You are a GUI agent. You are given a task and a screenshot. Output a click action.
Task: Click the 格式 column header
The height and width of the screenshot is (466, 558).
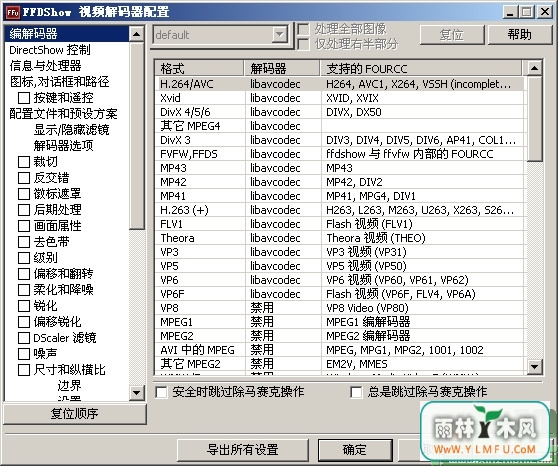(199, 68)
